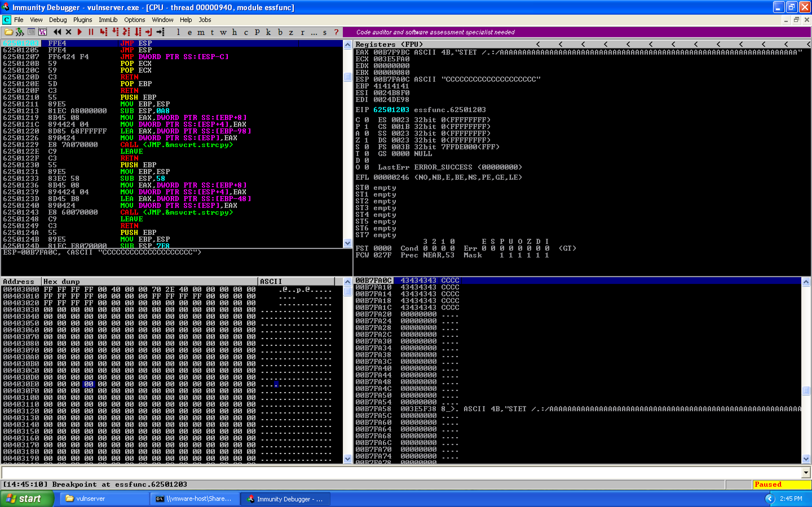Viewport: 812px width, 507px height.
Task: Click the Pause execution icon
Action: [91, 32]
